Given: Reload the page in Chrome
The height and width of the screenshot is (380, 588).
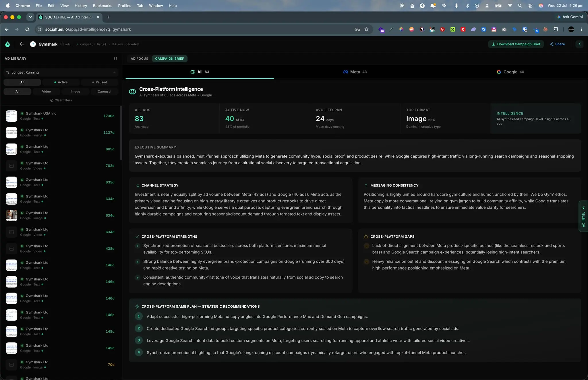Looking at the screenshot, I should tap(27, 29).
